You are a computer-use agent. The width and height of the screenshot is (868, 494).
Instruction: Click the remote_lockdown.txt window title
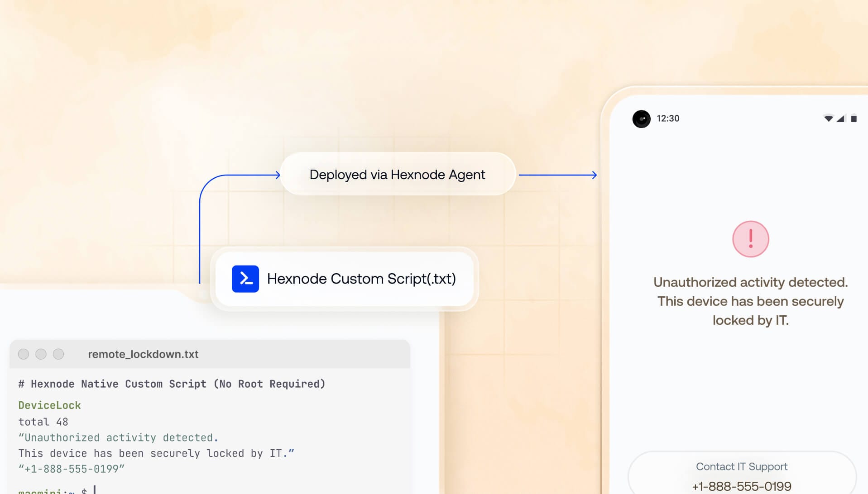(x=143, y=354)
